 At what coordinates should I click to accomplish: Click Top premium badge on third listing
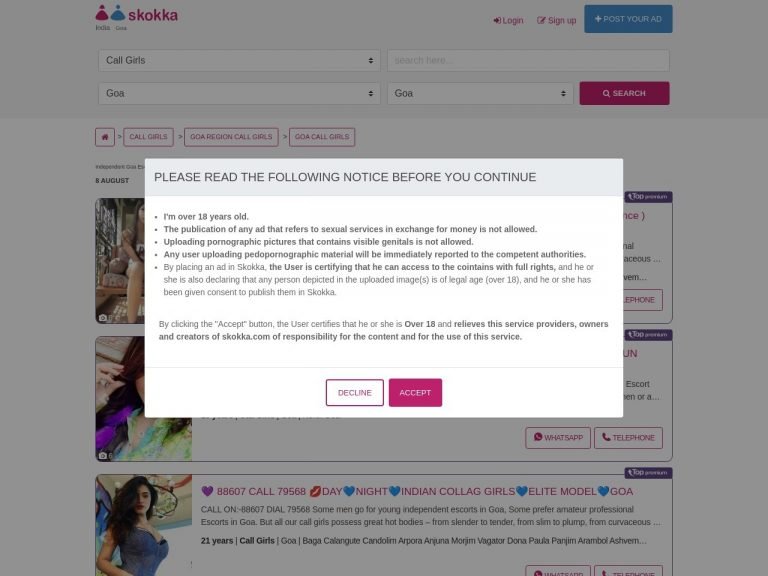(648, 473)
